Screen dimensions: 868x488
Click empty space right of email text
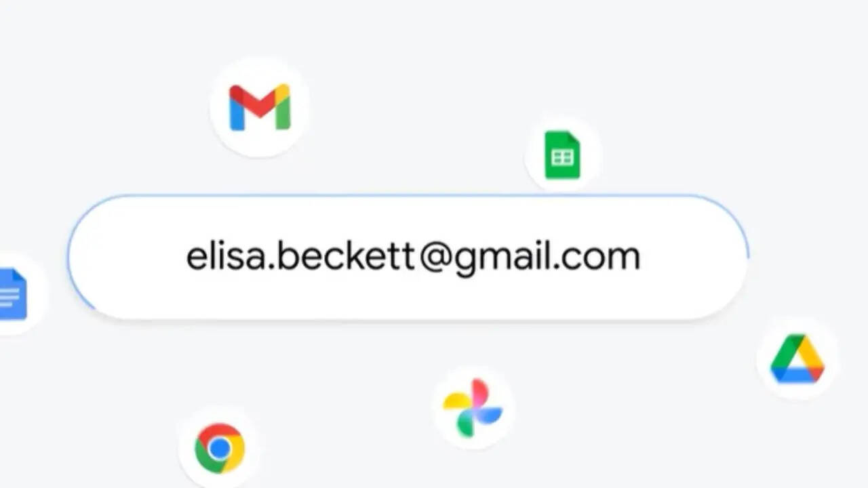tap(692, 257)
